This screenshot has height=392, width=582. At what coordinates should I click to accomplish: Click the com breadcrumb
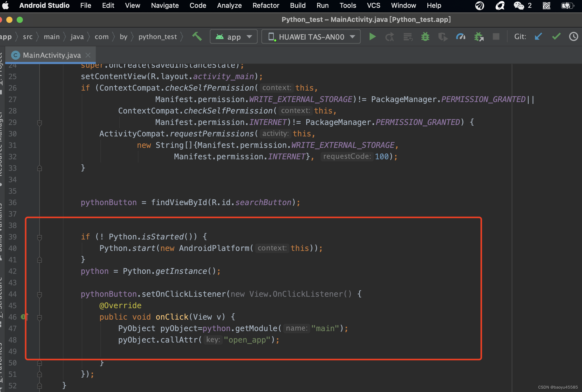[102, 37]
